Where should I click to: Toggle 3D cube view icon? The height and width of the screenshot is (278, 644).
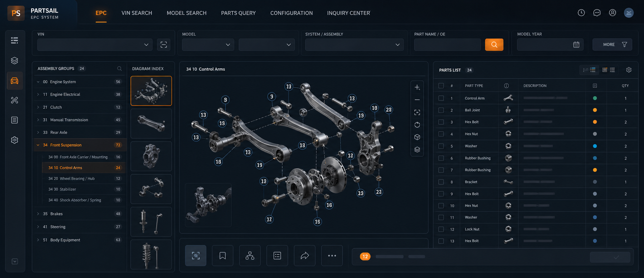click(417, 137)
